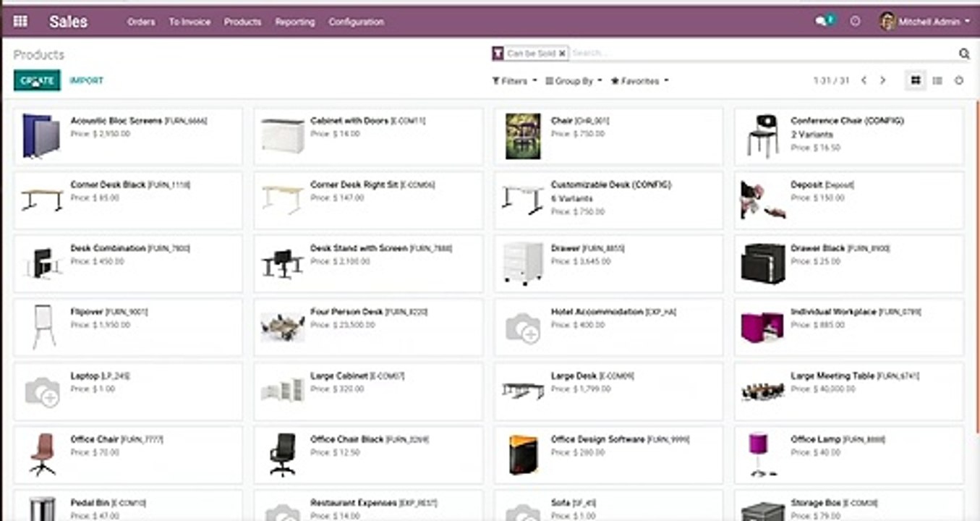Click the Import button
This screenshot has height=521, width=980.
[86, 81]
